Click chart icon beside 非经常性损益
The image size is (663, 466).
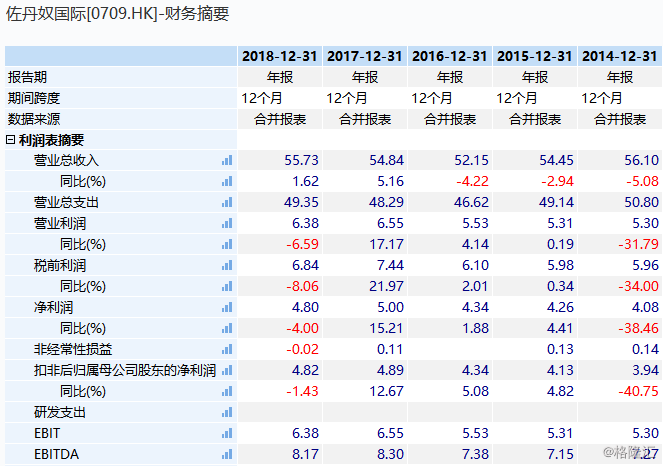tap(227, 350)
